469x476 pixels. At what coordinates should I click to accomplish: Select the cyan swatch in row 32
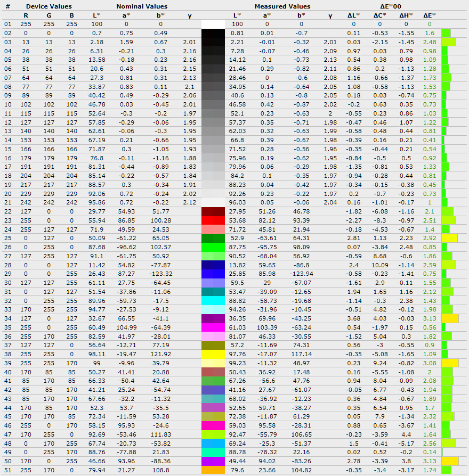point(217,301)
